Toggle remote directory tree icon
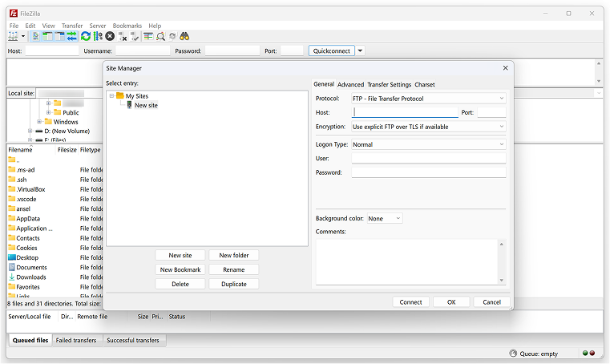The width and height of the screenshot is (610, 364). (x=59, y=37)
